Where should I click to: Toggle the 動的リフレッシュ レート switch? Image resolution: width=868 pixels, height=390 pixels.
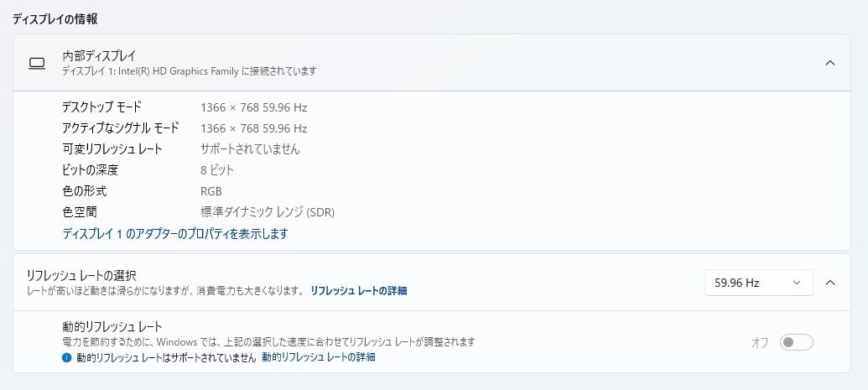pyautogui.click(x=796, y=342)
